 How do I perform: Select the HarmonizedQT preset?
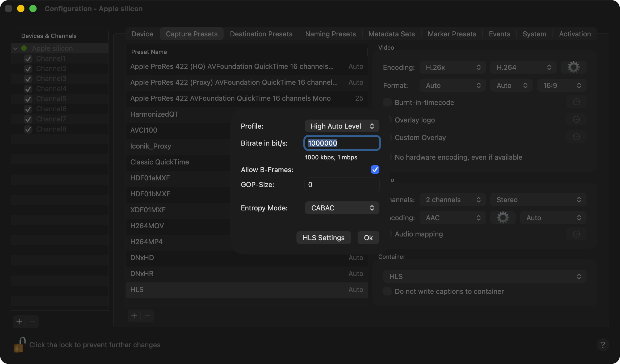(178, 114)
